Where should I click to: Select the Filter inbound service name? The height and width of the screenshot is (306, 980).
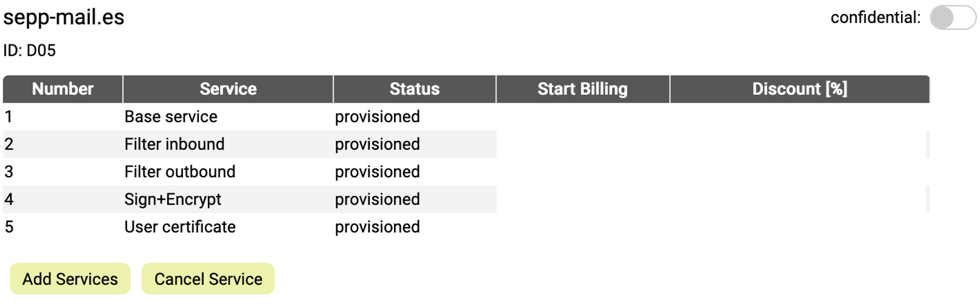pyautogui.click(x=174, y=144)
